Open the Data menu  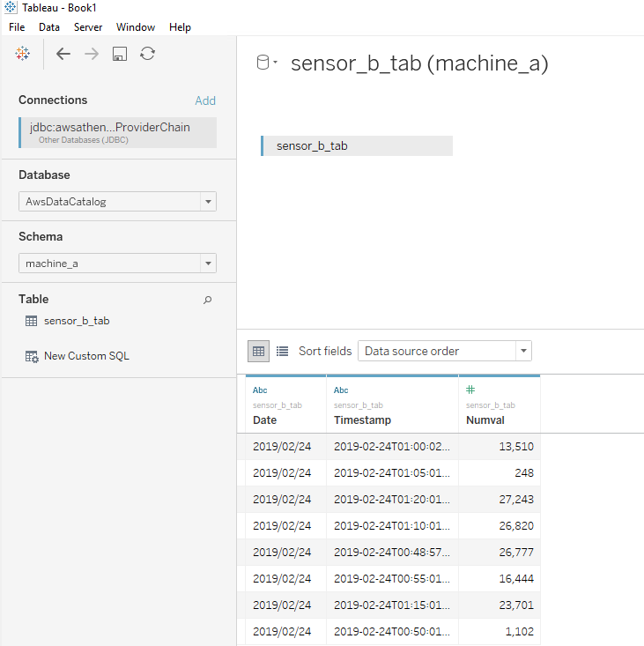pyautogui.click(x=49, y=27)
